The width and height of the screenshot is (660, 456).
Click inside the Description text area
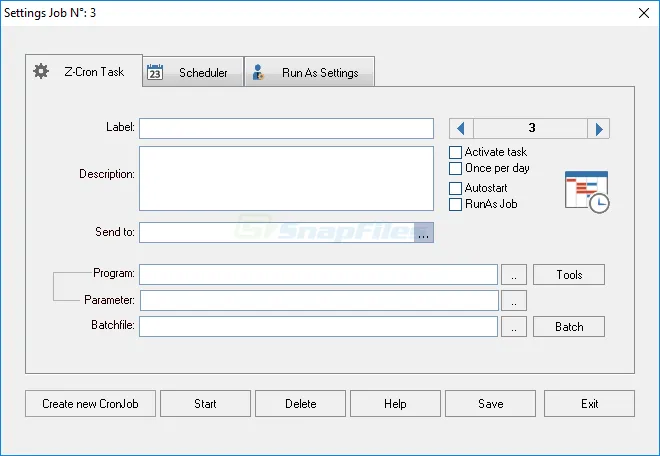286,179
